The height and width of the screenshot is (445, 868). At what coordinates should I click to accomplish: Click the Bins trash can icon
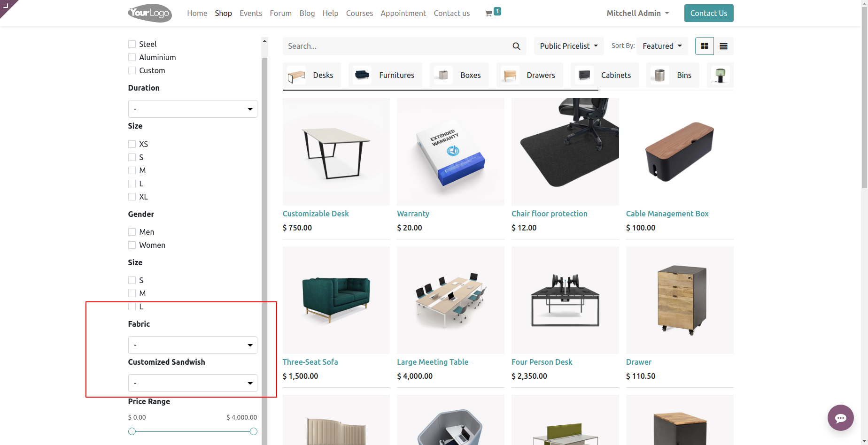coord(660,75)
